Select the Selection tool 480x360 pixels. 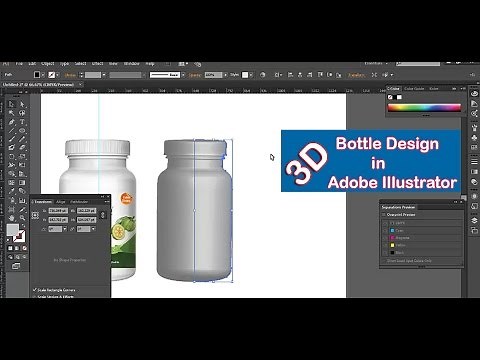point(12,104)
